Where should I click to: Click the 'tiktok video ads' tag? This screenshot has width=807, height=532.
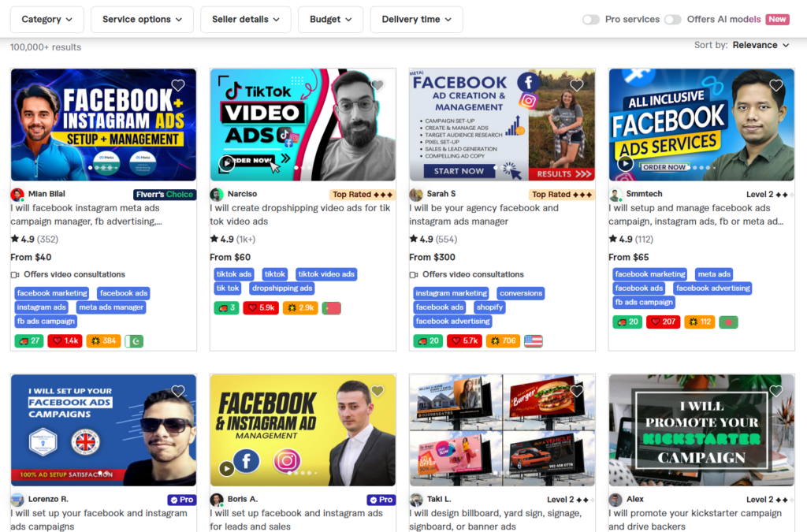pyautogui.click(x=326, y=274)
